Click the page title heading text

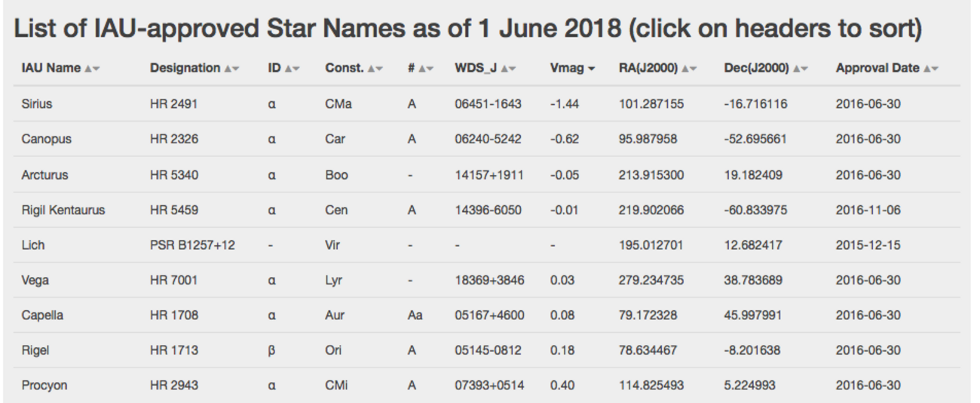[x=467, y=30]
